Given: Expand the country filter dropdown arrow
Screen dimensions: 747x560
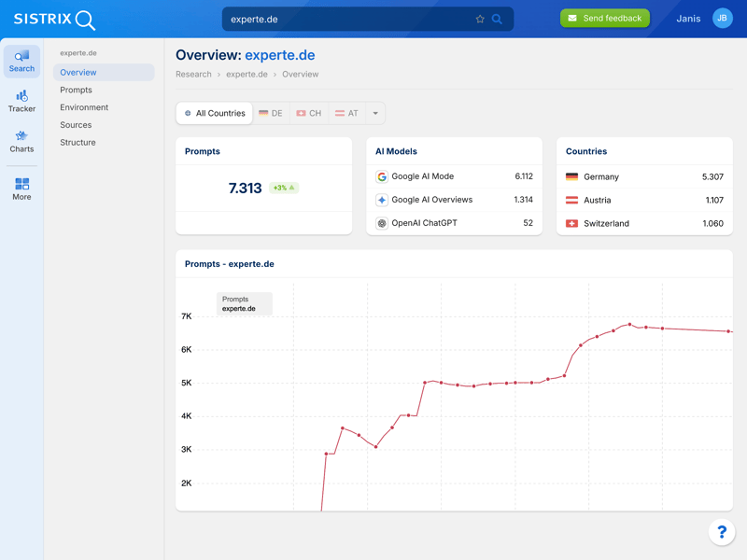Looking at the screenshot, I should click(x=375, y=114).
